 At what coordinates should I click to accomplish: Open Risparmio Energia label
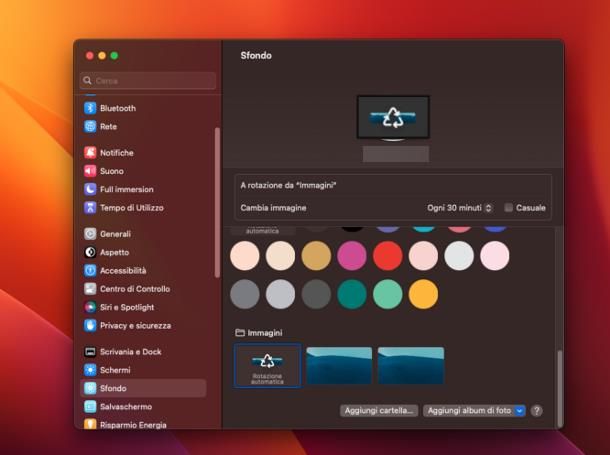click(133, 425)
